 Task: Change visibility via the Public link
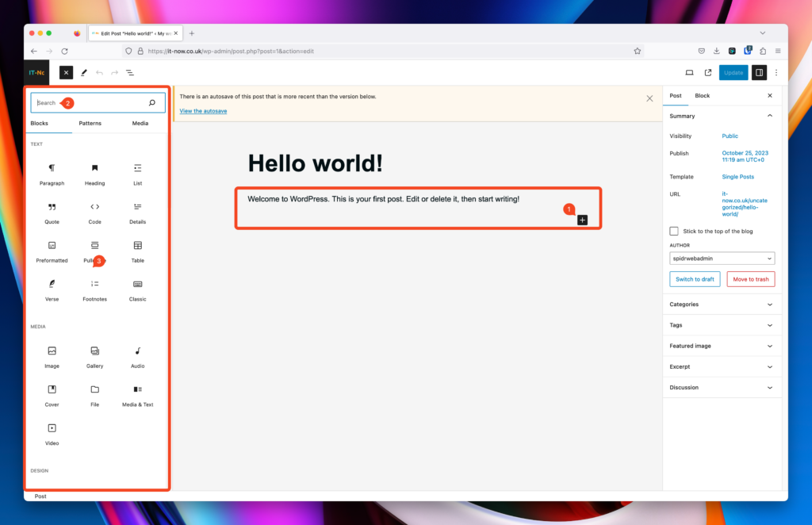click(730, 136)
